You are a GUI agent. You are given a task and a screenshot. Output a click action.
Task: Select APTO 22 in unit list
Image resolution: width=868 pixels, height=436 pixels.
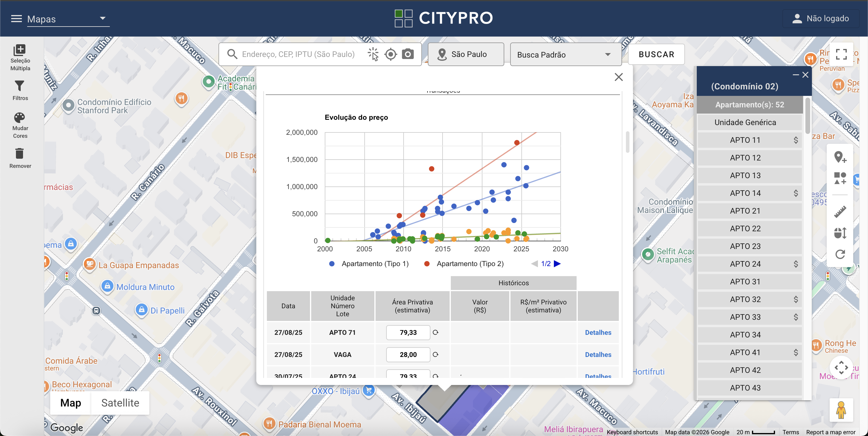tap(749, 229)
